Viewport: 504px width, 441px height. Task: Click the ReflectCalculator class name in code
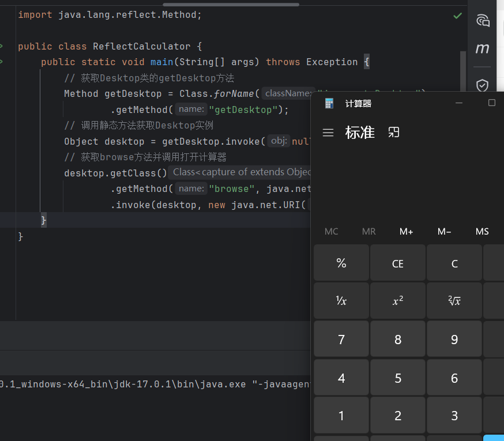[141, 46]
